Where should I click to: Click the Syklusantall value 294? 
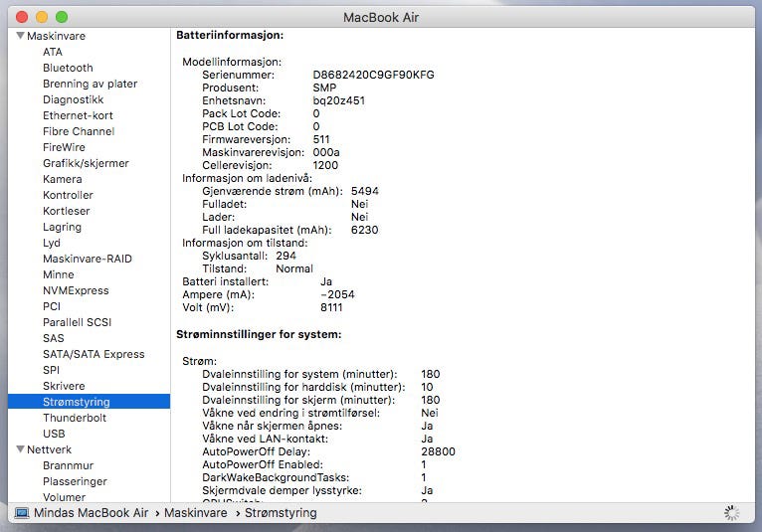click(286, 256)
